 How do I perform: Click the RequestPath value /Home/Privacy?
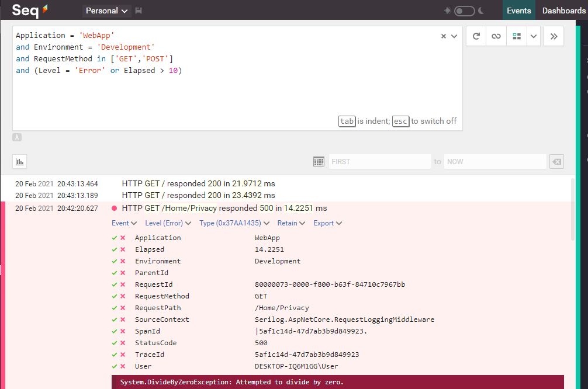(282, 308)
